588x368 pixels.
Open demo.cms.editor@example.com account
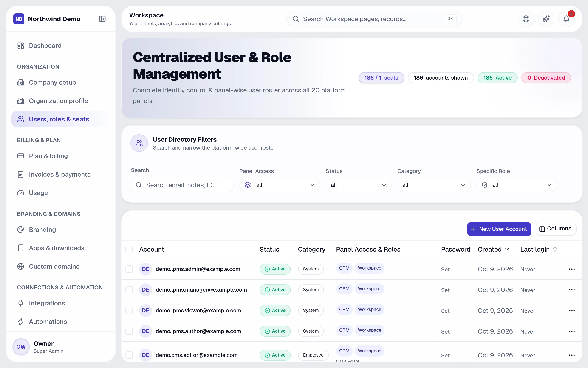pos(197,355)
